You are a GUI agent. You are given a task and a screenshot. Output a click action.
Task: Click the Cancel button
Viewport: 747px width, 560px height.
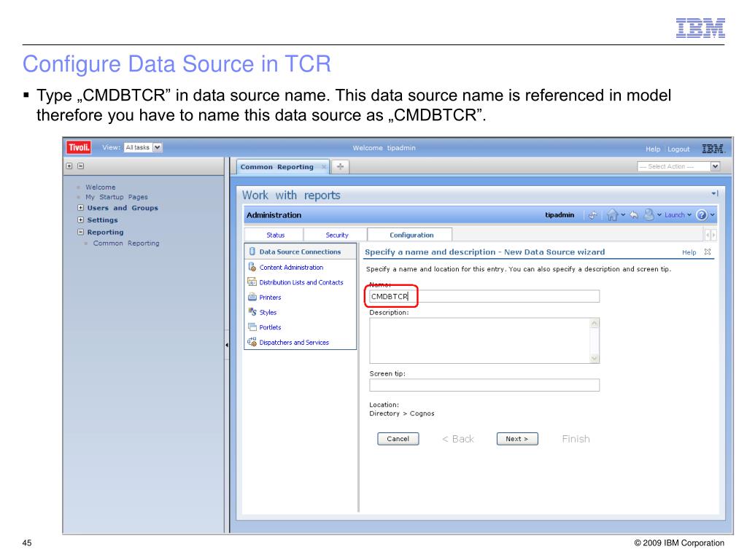click(x=398, y=439)
